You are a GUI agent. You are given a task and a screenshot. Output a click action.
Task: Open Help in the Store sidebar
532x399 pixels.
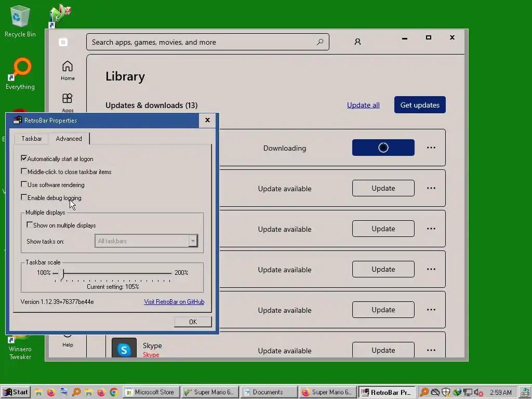pos(68,342)
